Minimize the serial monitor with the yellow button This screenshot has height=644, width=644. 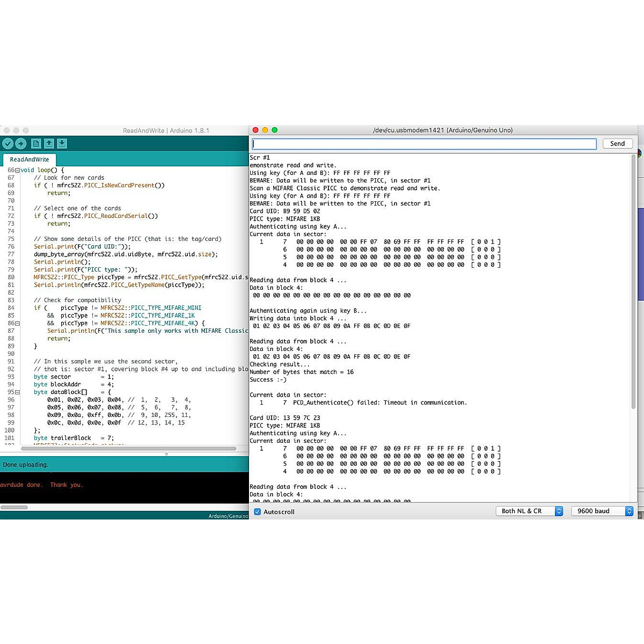[265, 130]
